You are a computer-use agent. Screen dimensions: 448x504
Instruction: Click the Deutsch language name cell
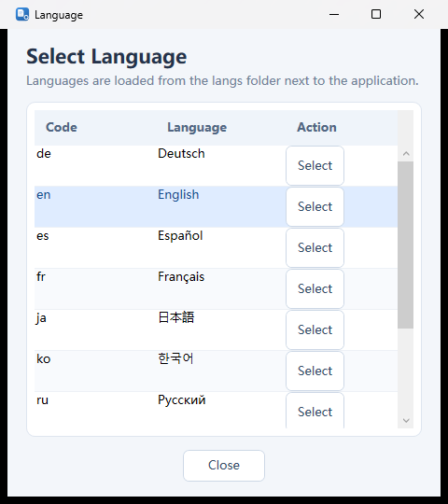221,166
